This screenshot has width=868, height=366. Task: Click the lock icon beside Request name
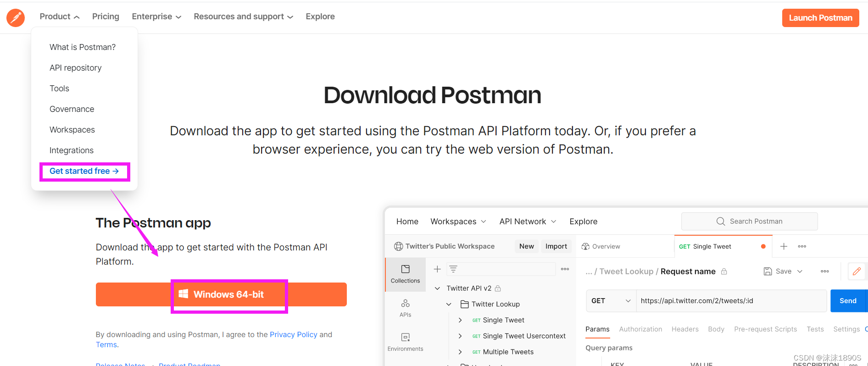724,272
